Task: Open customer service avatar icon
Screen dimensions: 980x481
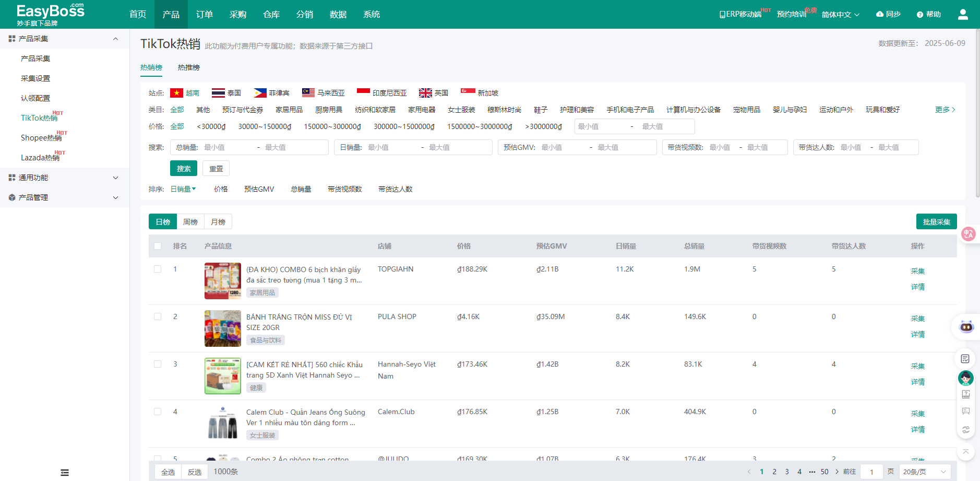Action: [965, 378]
